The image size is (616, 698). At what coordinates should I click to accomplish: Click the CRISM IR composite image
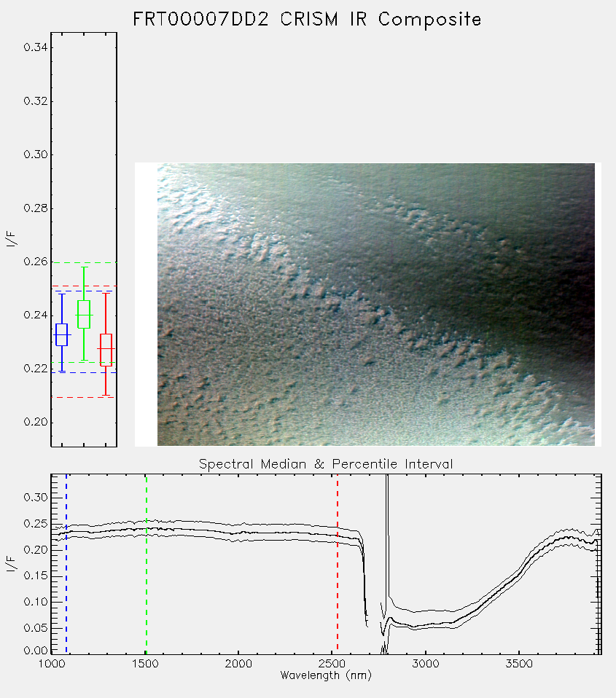pos(376,305)
